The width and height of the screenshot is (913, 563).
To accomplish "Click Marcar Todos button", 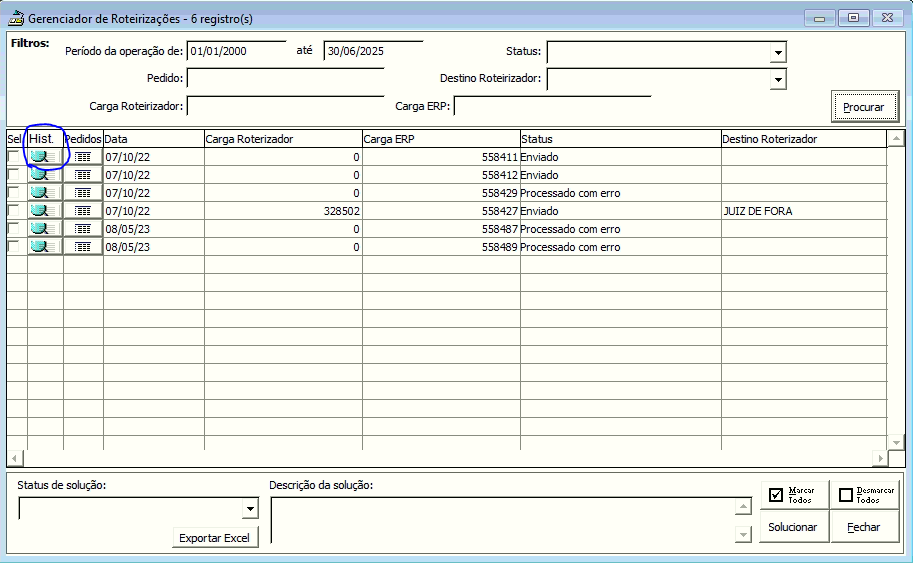I will click(x=793, y=495).
